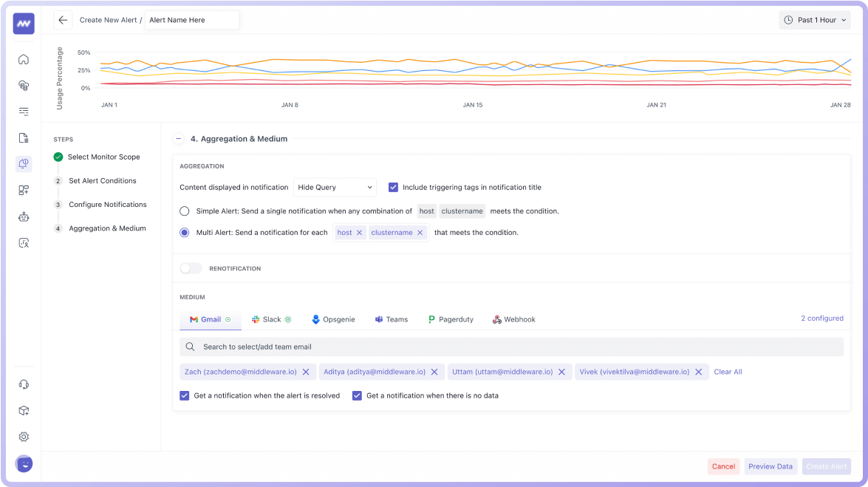Open the logs list icon in sidebar
This screenshot has width=868, height=487.
click(23, 112)
